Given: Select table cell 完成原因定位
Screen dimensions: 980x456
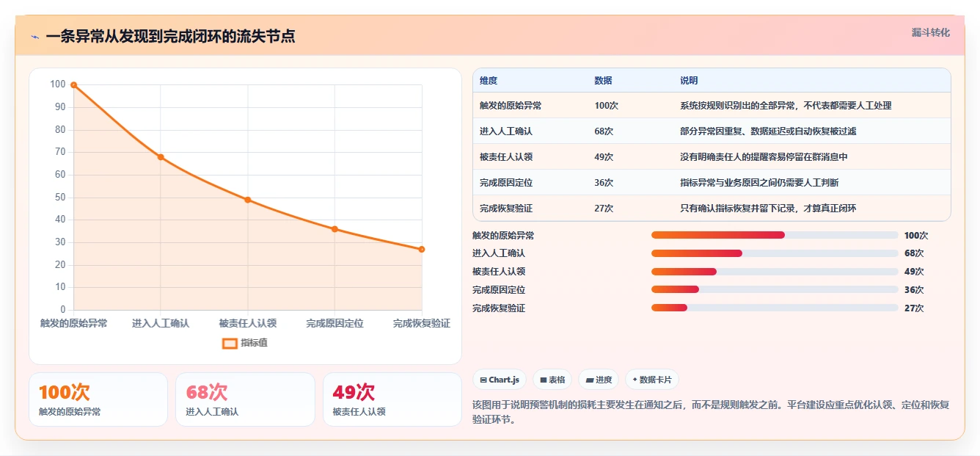Looking at the screenshot, I should 506,183.
